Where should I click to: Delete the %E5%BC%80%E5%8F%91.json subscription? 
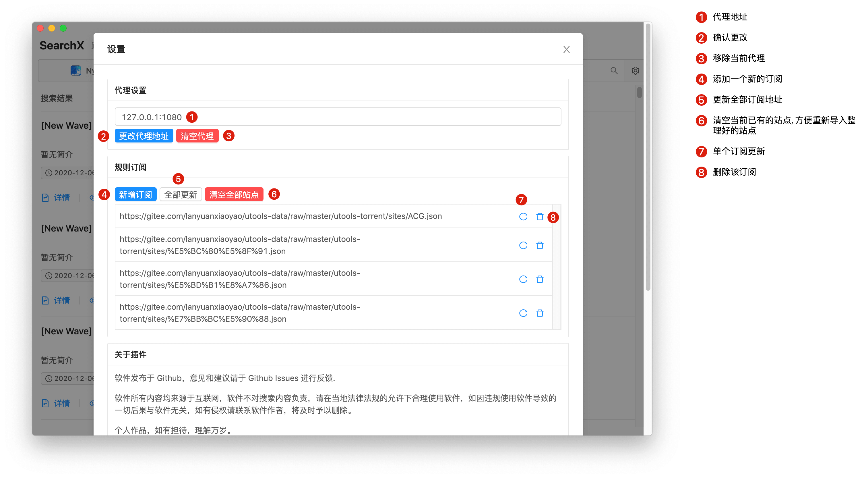click(x=540, y=245)
